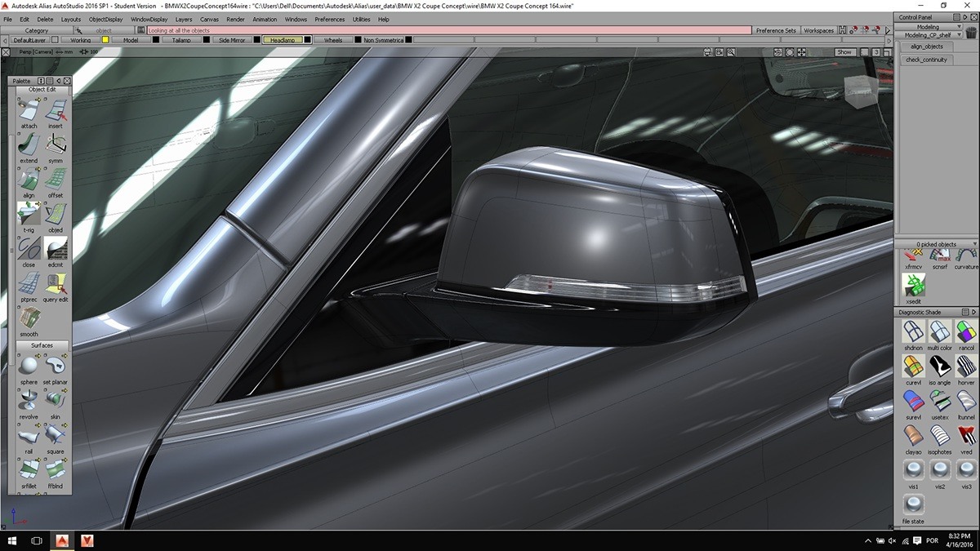Toggle the Headlamp layer

click(284, 39)
